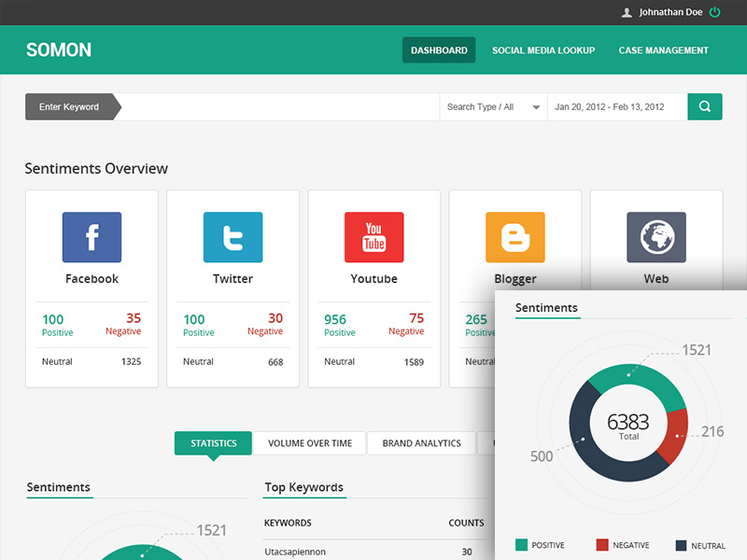The image size is (747, 560).
Task: Click the 500 neutral chart label
Action: [542, 456]
